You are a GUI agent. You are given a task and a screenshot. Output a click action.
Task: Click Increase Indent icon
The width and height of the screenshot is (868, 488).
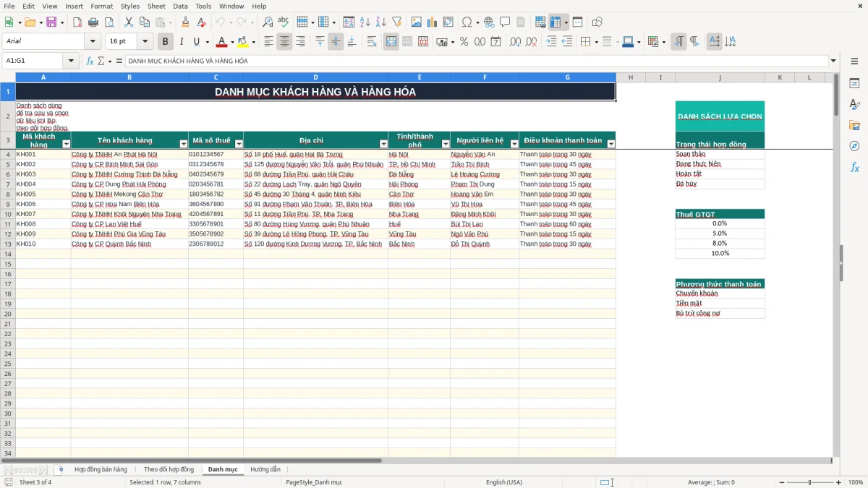(x=551, y=42)
